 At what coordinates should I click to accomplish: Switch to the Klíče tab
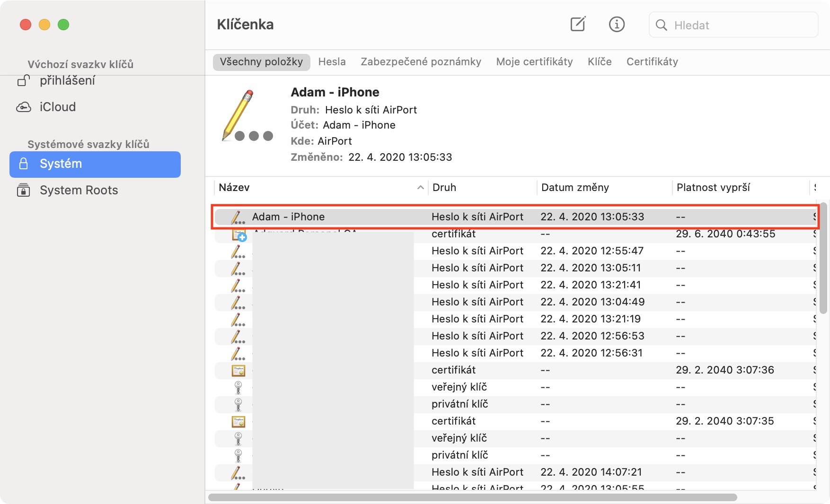[600, 62]
